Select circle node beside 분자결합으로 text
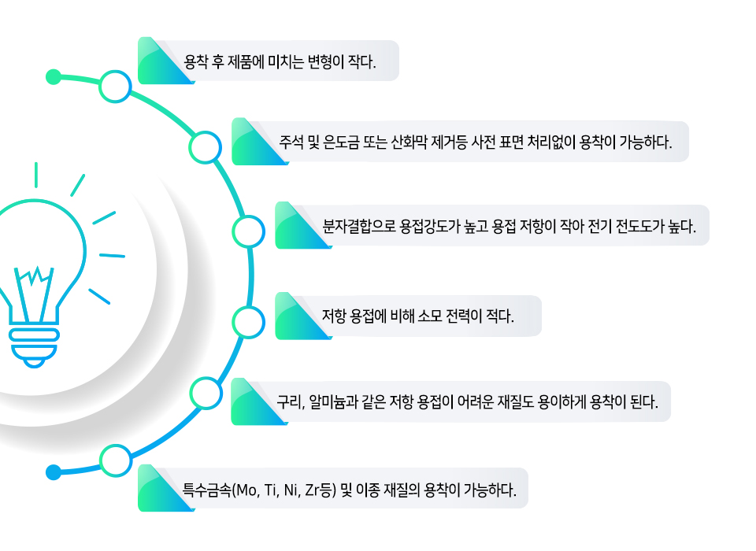The image size is (756, 551). pyautogui.click(x=248, y=232)
